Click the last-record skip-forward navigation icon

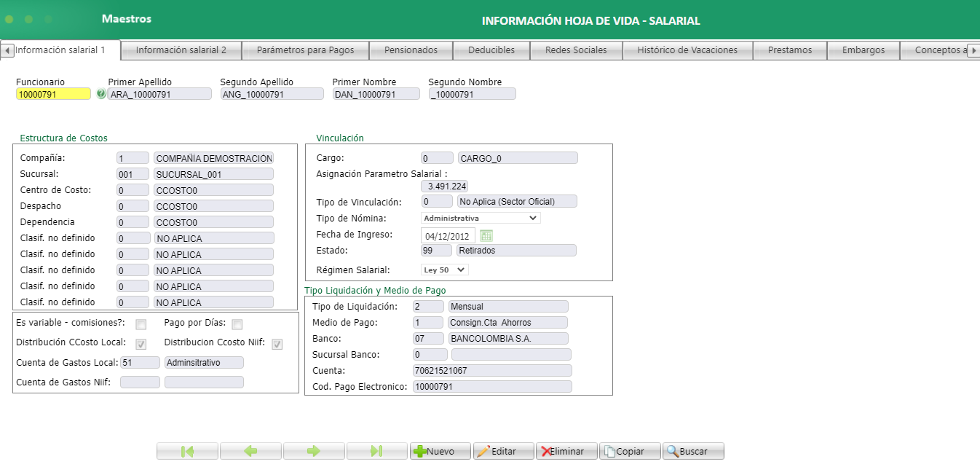click(376, 450)
